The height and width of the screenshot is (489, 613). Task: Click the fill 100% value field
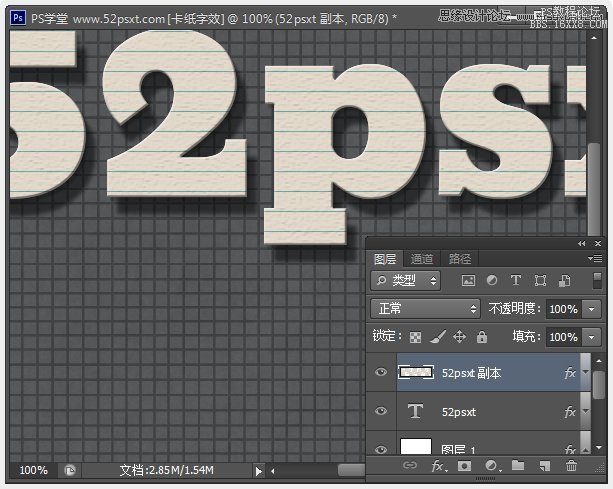coord(563,337)
